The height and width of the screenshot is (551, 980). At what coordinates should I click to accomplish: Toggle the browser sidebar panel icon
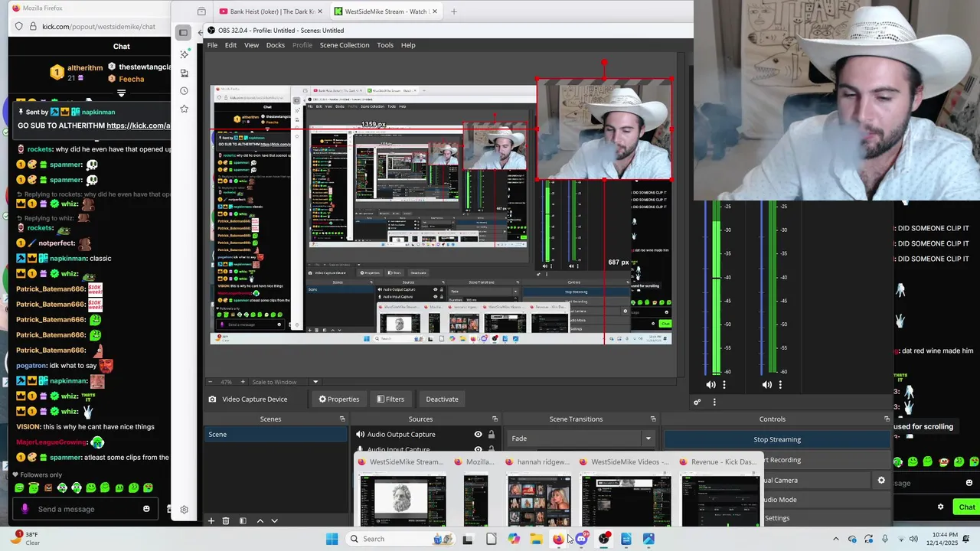[x=183, y=32]
